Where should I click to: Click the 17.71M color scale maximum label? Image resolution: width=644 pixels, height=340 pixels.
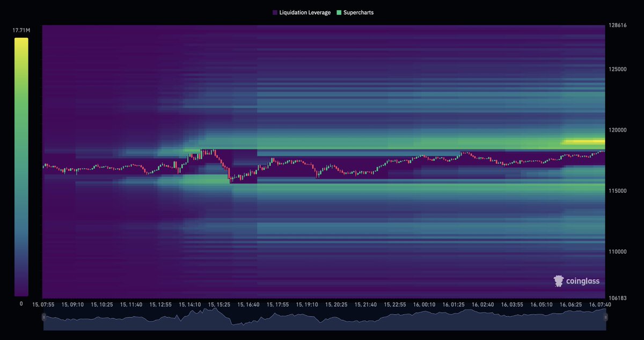click(21, 31)
